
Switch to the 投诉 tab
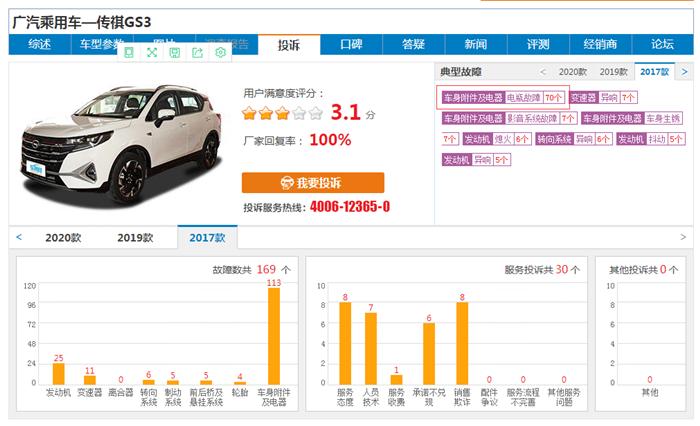(289, 45)
